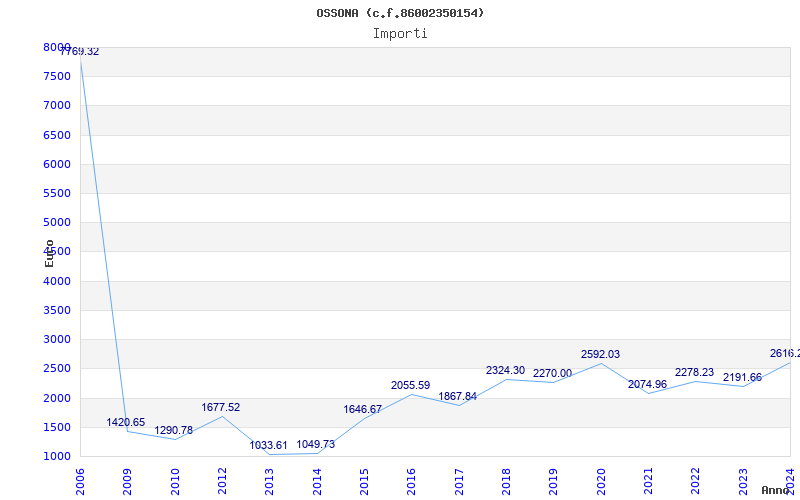
Task: Click the y-axis value 5500
Action: point(57,193)
